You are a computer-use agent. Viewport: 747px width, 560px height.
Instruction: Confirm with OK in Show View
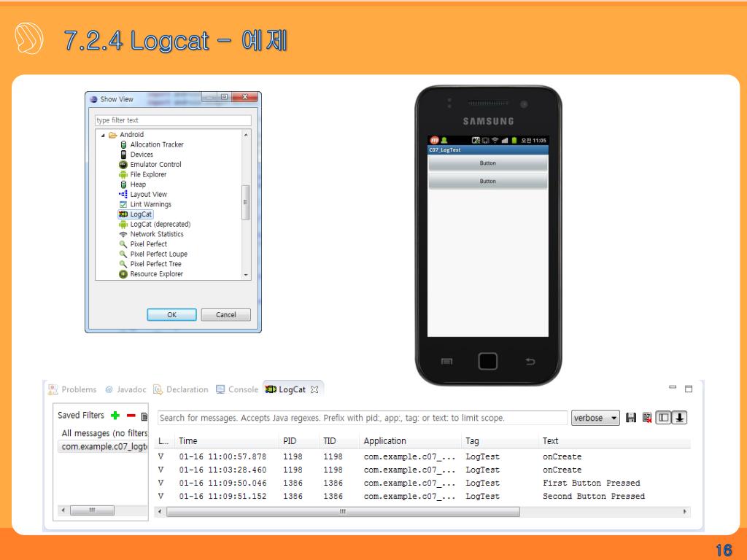pyautogui.click(x=171, y=315)
